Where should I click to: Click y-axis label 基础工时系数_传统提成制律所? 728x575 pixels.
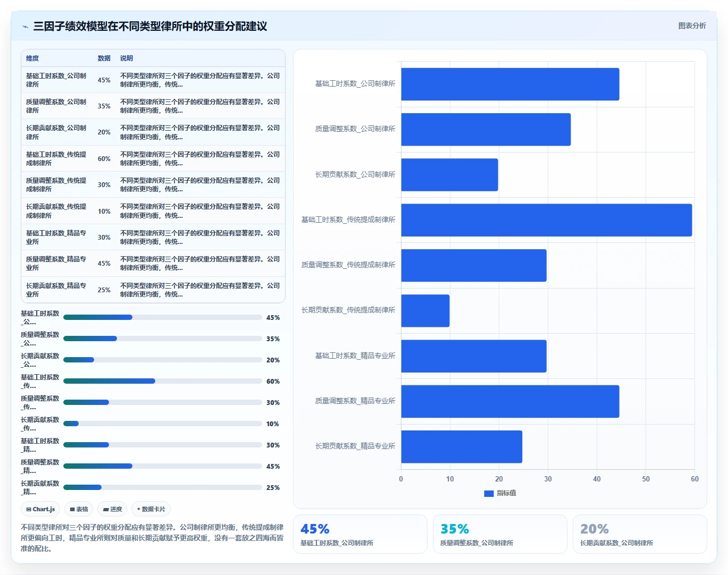(x=348, y=219)
